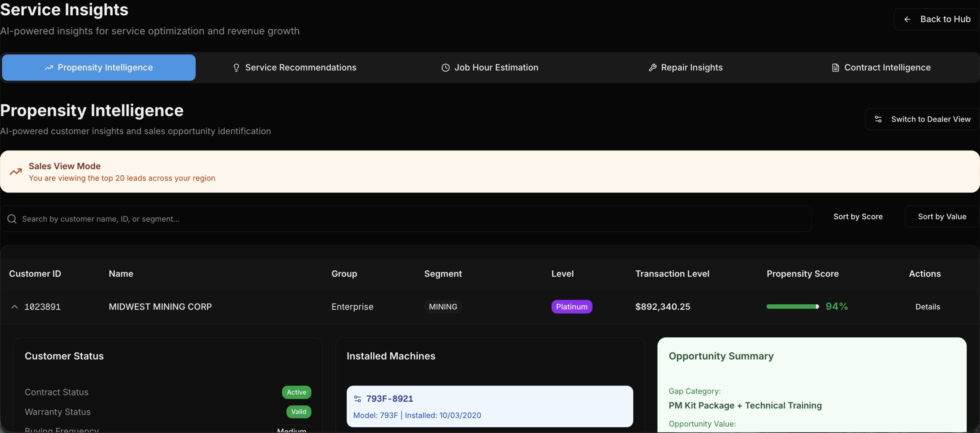Click the back arrow inside Back to Hub
Screen dimensions: 980x433
coord(908,19)
